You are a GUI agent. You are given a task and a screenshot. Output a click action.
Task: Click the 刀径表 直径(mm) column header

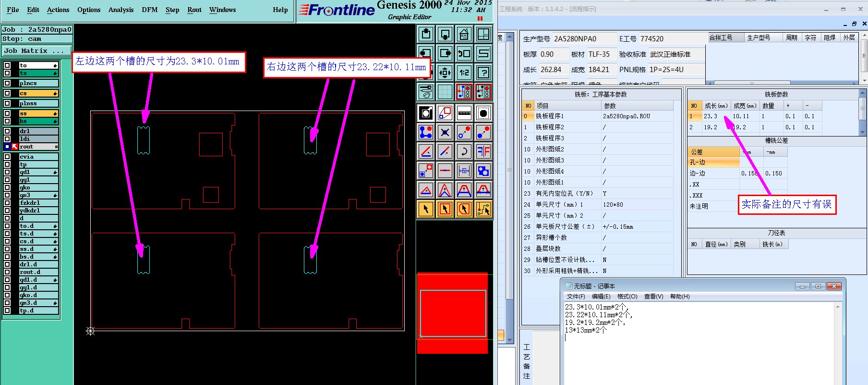coord(716,244)
